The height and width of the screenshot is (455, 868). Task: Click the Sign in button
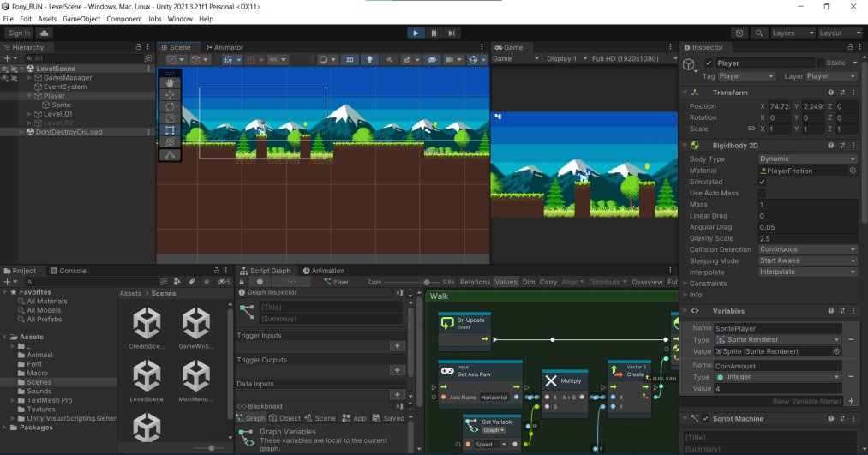20,33
